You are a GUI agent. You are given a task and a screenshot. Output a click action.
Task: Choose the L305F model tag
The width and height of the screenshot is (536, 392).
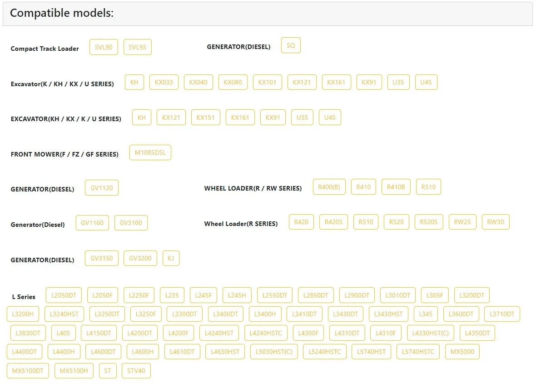tap(435, 295)
